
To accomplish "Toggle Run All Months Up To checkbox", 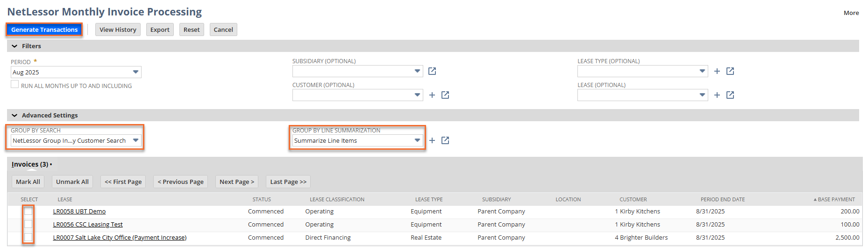I will pyautogui.click(x=15, y=84).
